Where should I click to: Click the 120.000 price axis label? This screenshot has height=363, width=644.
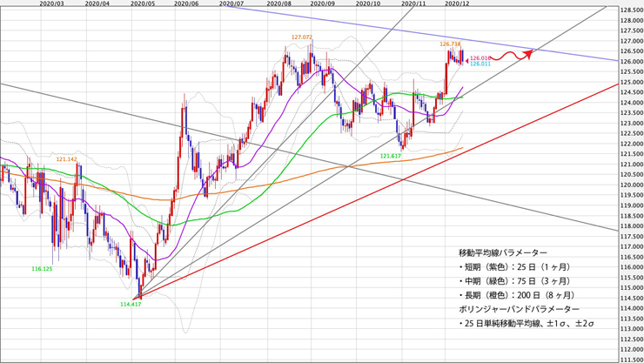tap(633, 185)
